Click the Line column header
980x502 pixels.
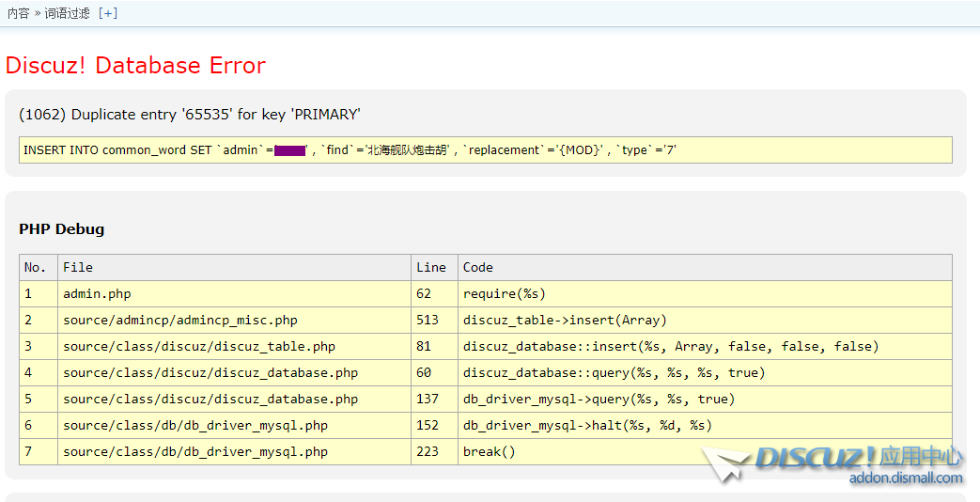coord(434,268)
